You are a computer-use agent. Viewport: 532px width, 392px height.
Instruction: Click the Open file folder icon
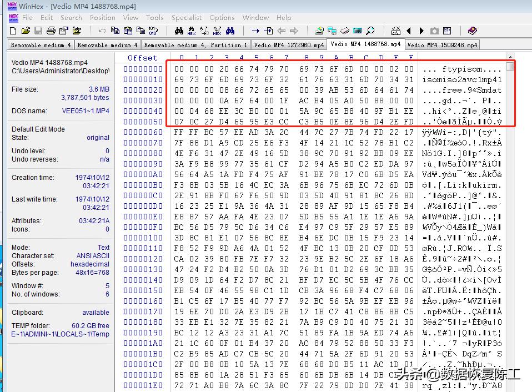(26, 31)
